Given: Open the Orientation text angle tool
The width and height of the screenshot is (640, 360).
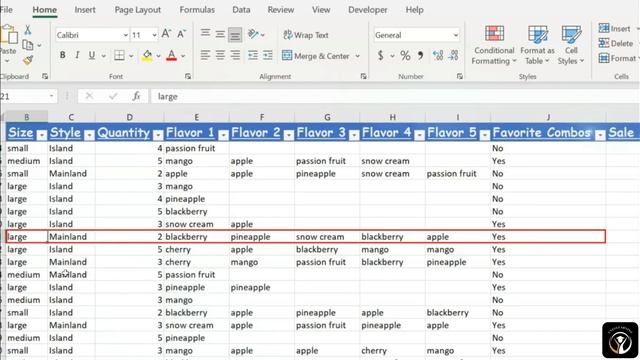Looking at the screenshot, I should point(253,34).
